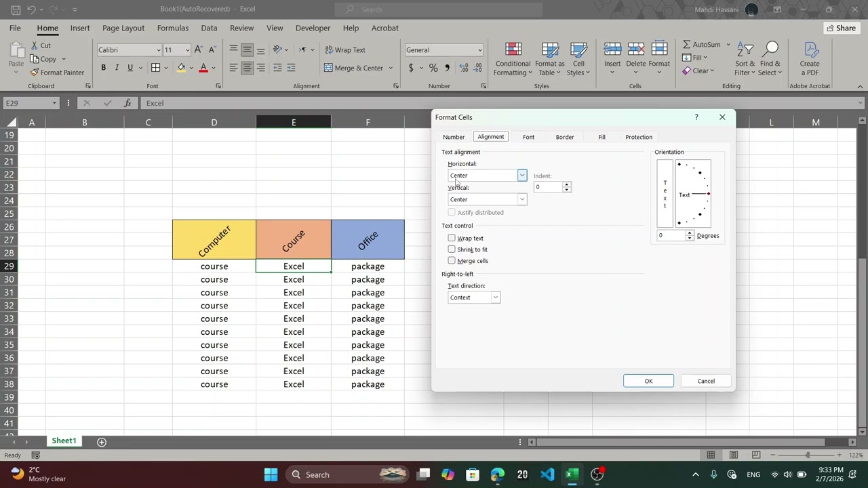Click the zoom slider in status bar
The height and width of the screenshot is (488, 868).
(x=807, y=455)
